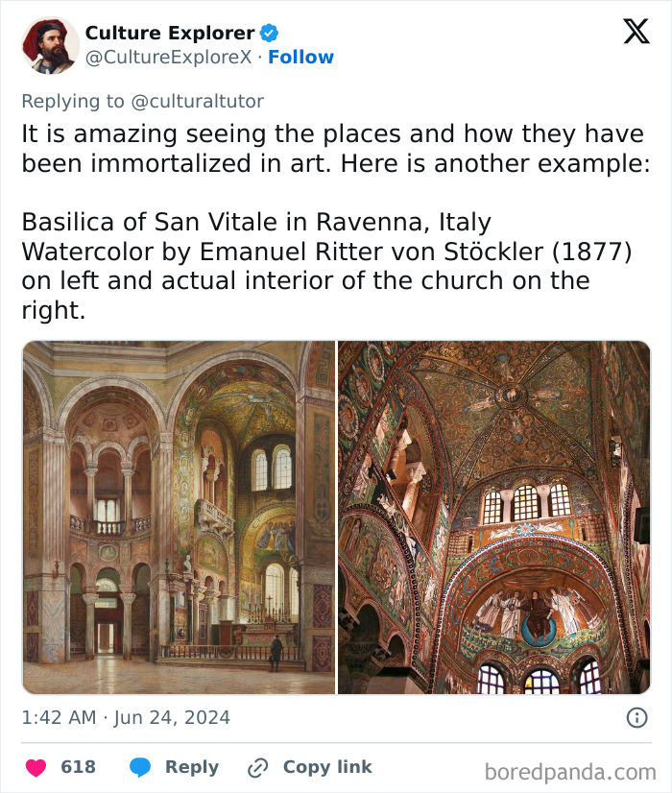This screenshot has height=793, width=672.
Task: Click the Culture Explorer display name
Action: coord(170,33)
